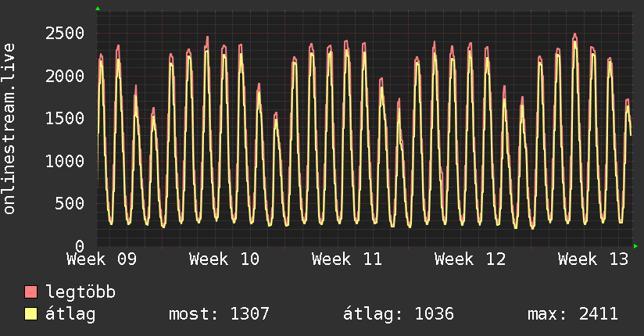
Task: Click the green arrow ending the x-axis
Action: click(x=635, y=246)
